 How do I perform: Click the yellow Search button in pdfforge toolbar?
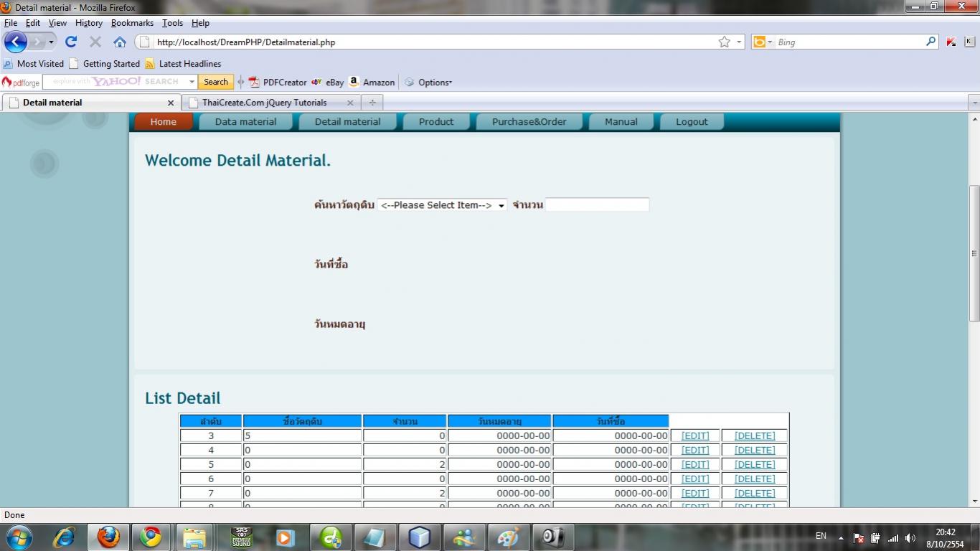216,82
